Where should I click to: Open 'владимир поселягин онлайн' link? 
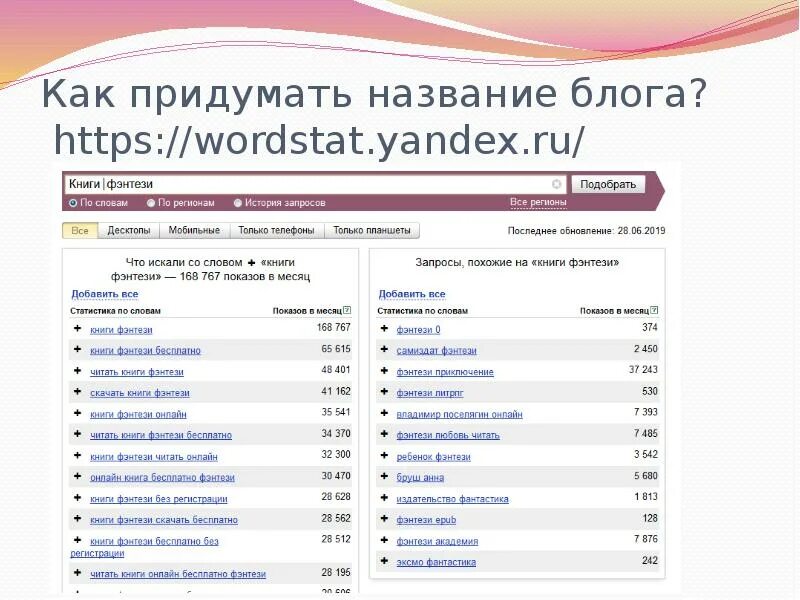click(460, 415)
